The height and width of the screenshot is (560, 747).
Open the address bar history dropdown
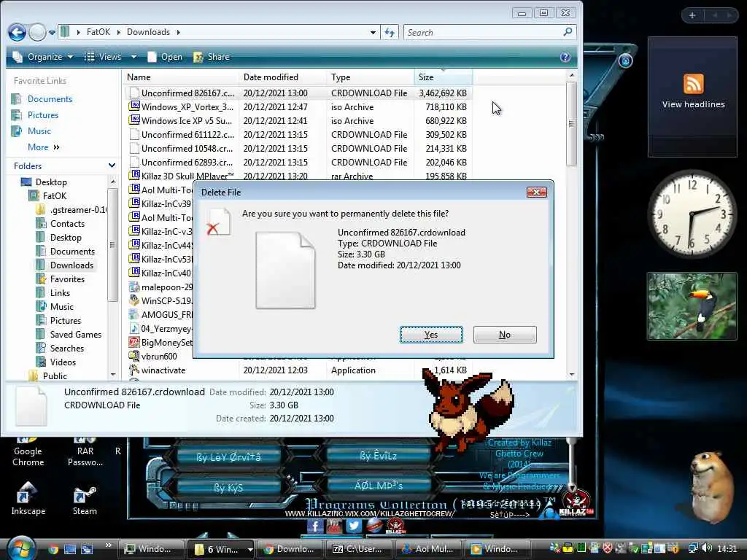[x=373, y=32]
